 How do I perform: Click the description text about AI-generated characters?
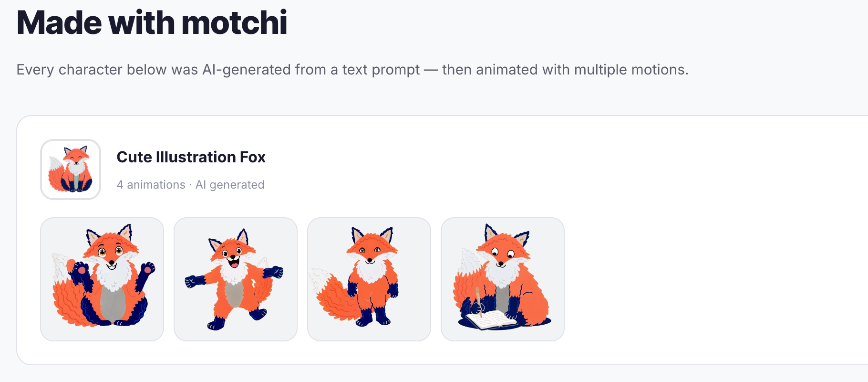(352, 70)
